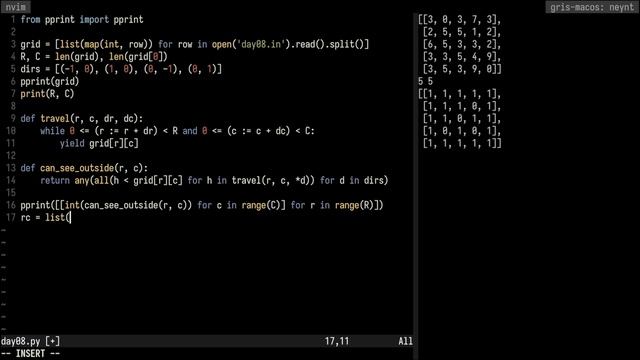Viewport: 640px width, 360px height.
Task: Click output row '[6, 5, 3, 3, 2],'
Action: point(462,44)
